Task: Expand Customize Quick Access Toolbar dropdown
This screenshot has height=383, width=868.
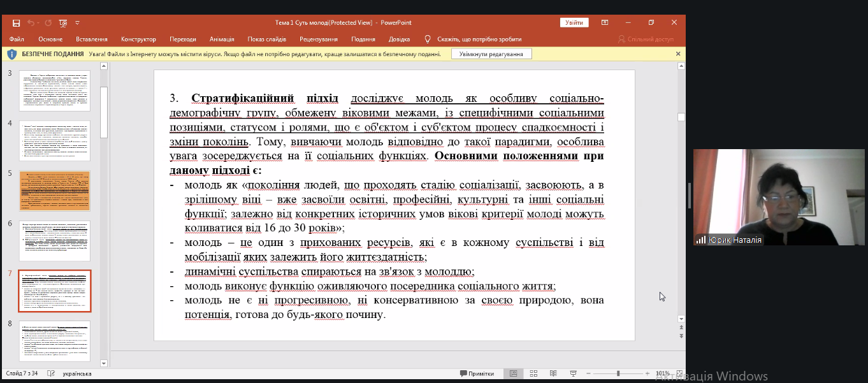Action: [78, 23]
